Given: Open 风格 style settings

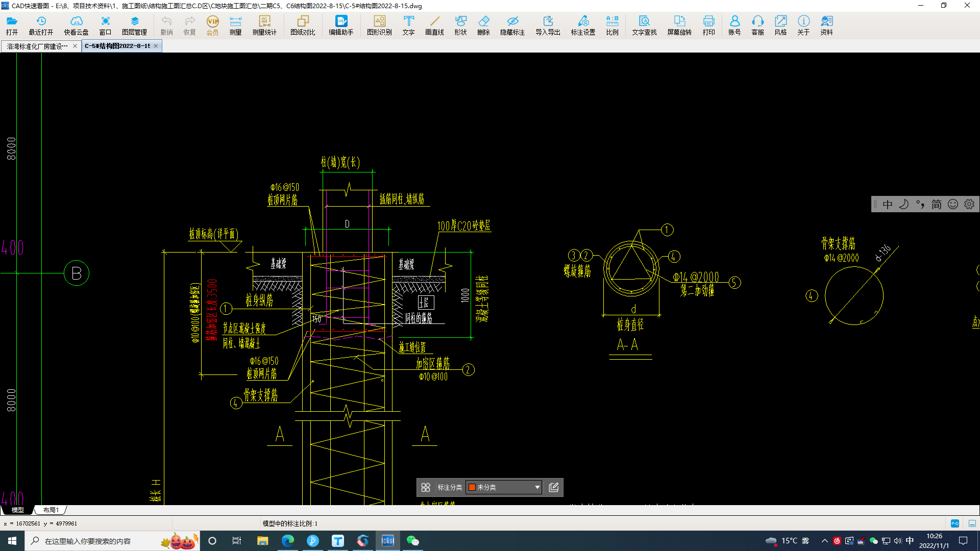Looking at the screenshot, I should pyautogui.click(x=780, y=25).
